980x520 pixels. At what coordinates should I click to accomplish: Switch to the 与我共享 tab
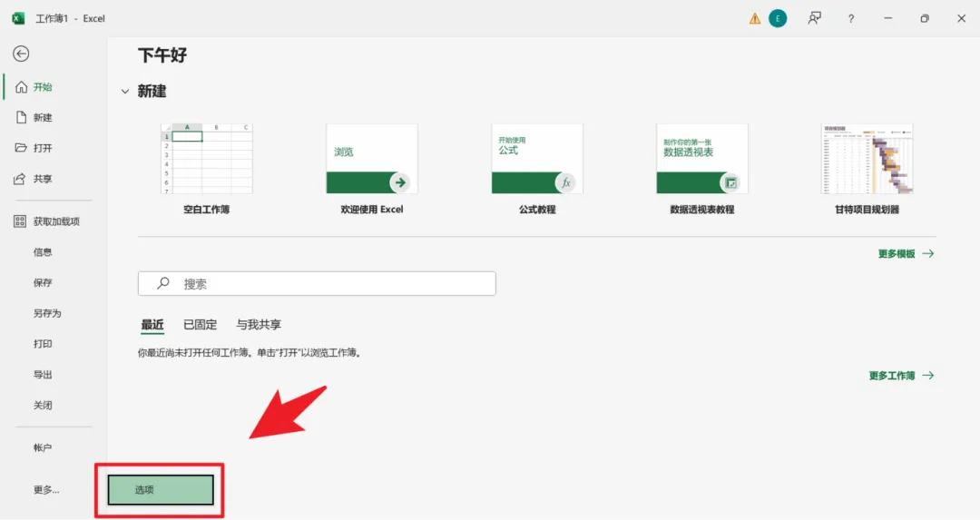(x=259, y=324)
